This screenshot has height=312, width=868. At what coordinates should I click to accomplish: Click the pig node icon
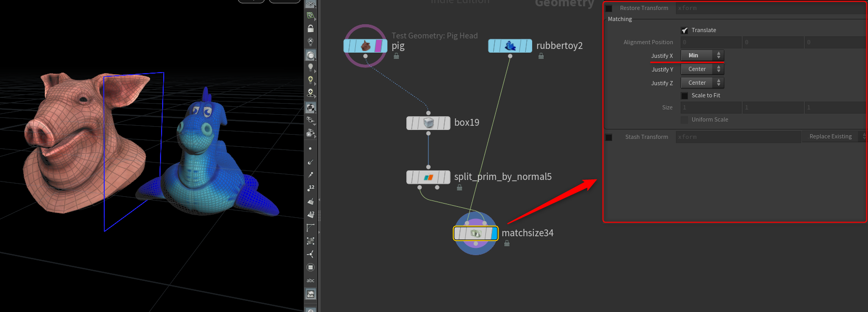point(366,46)
